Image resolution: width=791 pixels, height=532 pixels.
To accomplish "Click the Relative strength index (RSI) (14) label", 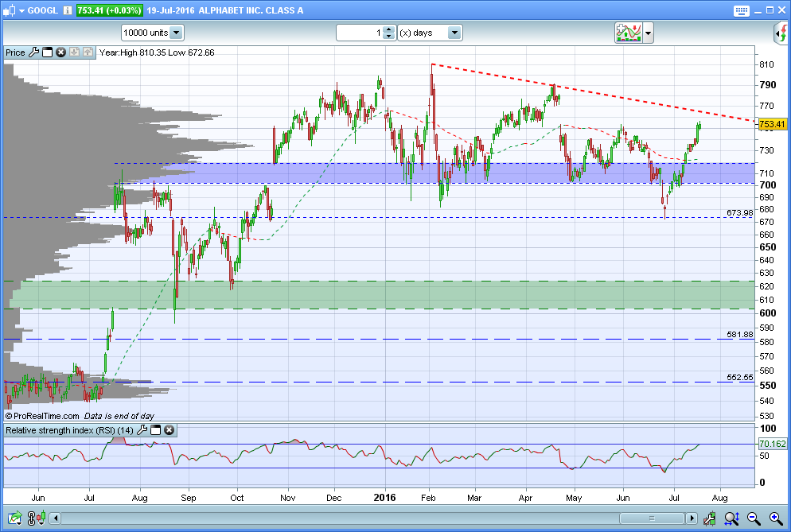I will (69, 430).
